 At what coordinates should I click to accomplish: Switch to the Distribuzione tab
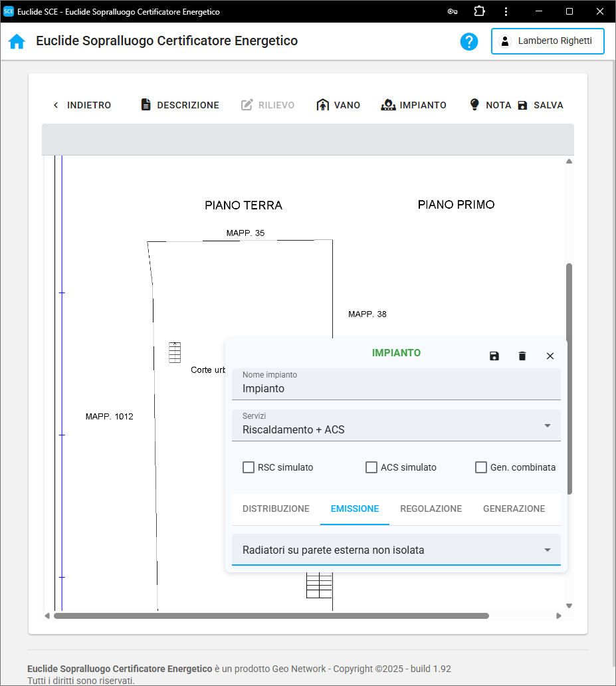276,509
